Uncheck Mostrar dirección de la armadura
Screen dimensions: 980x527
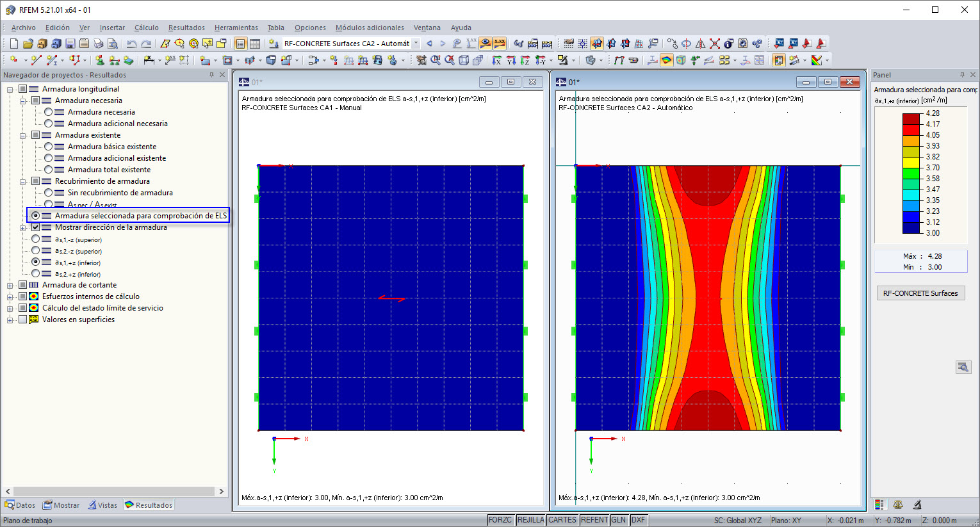[35, 227]
